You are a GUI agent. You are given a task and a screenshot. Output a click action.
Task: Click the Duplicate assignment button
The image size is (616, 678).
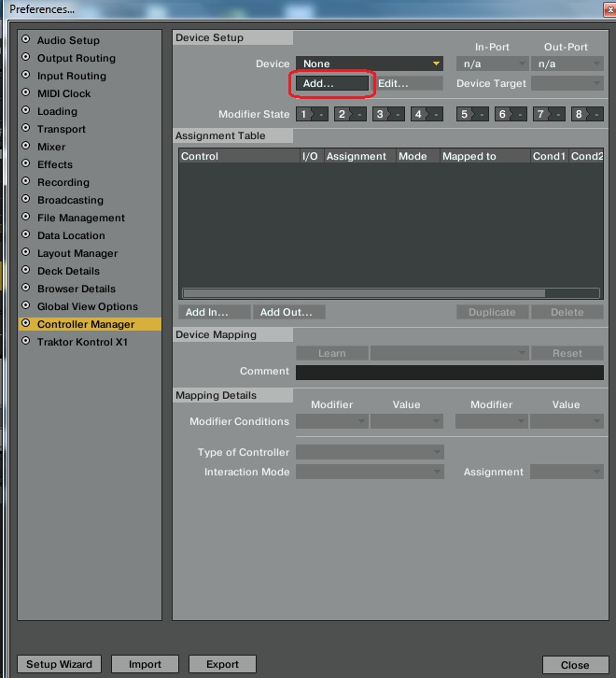click(493, 312)
